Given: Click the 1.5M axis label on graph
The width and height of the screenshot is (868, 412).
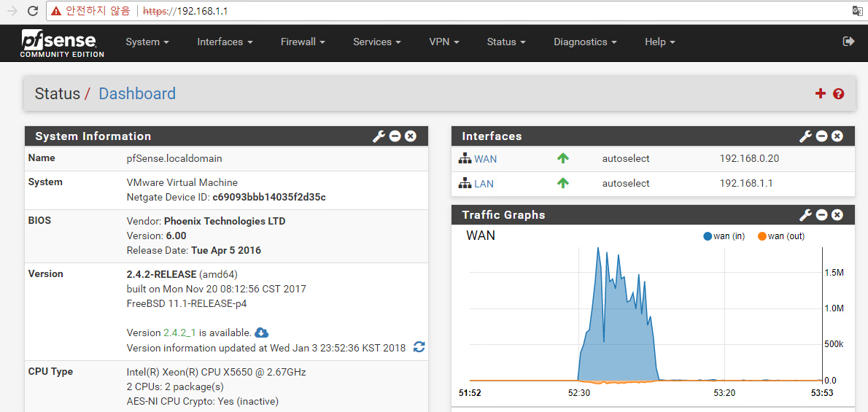Looking at the screenshot, I should [x=834, y=273].
